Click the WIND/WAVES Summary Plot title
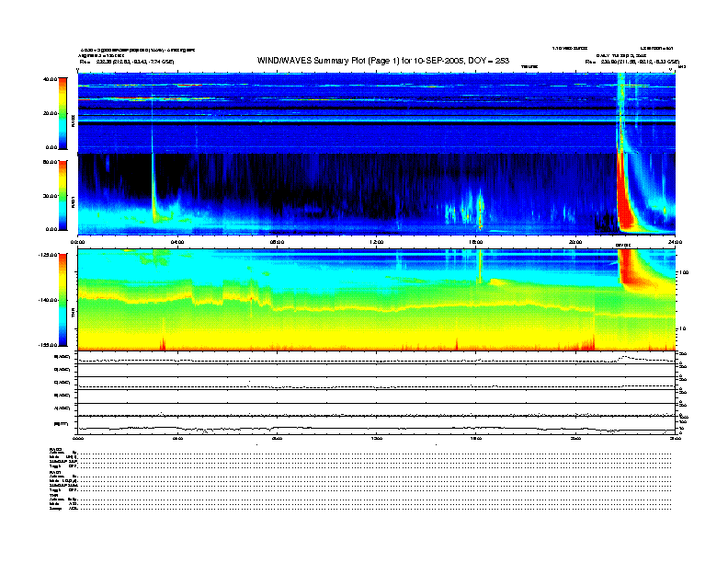This screenshot has height=563, width=728. tap(383, 61)
